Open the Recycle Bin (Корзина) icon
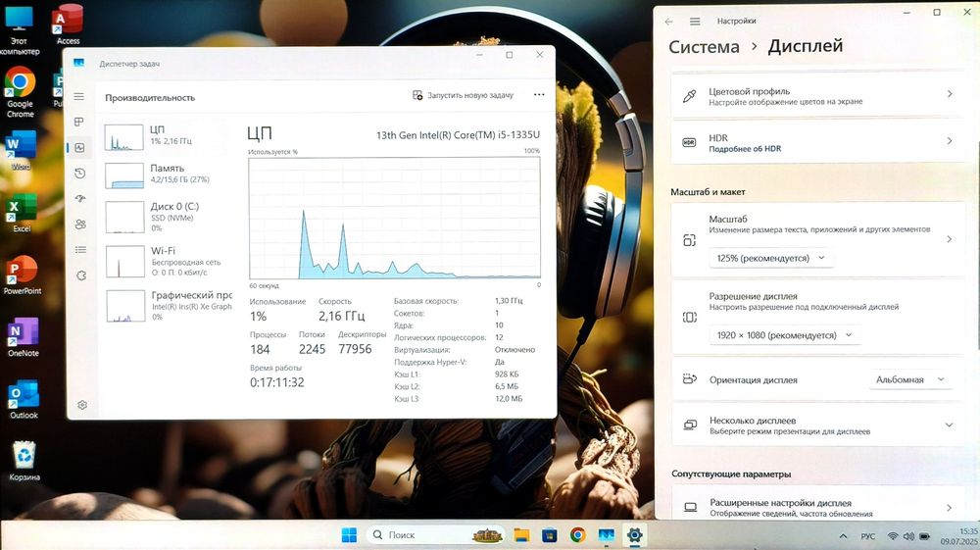This screenshot has height=550, width=980. (x=24, y=461)
